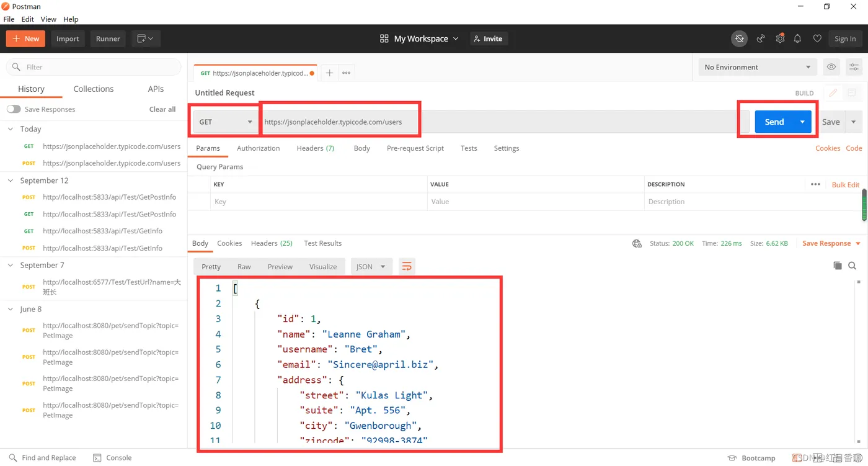The height and width of the screenshot is (466, 868).
Task: Switch to the APIs sidebar tab
Action: click(156, 89)
